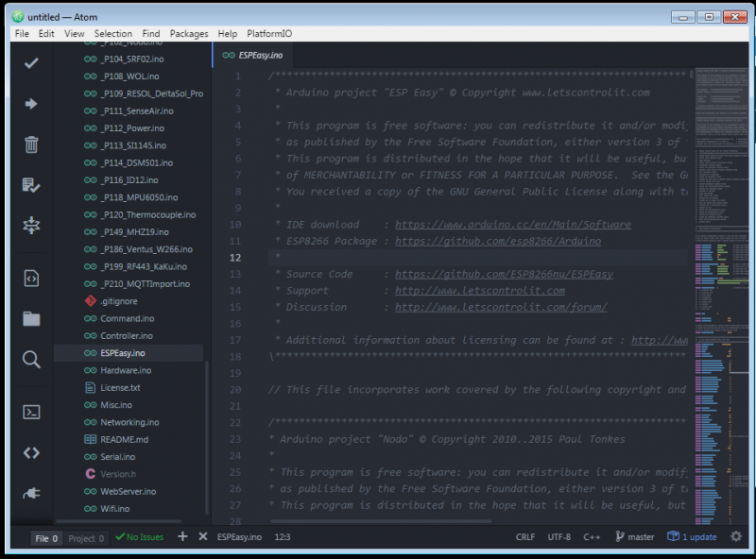Open Wifi.ino in the tree

pyautogui.click(x=114, y=509)
